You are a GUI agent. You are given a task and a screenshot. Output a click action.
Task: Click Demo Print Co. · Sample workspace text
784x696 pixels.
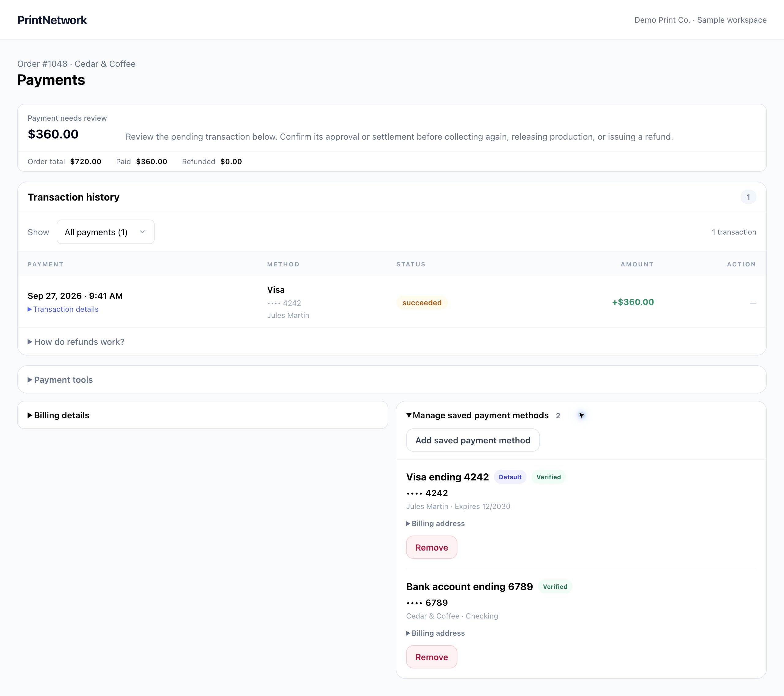[700, 20]
